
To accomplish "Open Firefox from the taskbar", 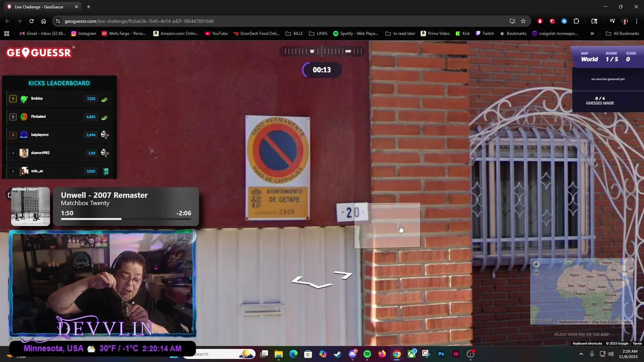I will [x=382, y=354].
